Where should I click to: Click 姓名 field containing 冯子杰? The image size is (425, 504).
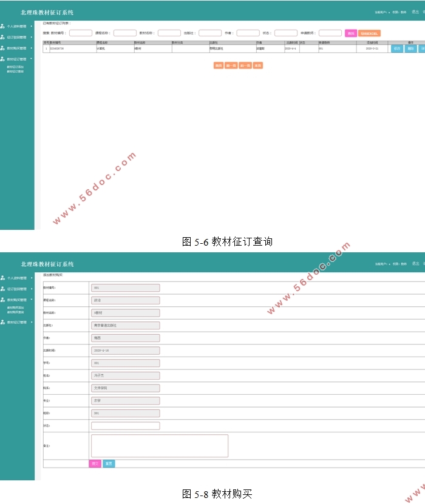[x=126, y=375]
